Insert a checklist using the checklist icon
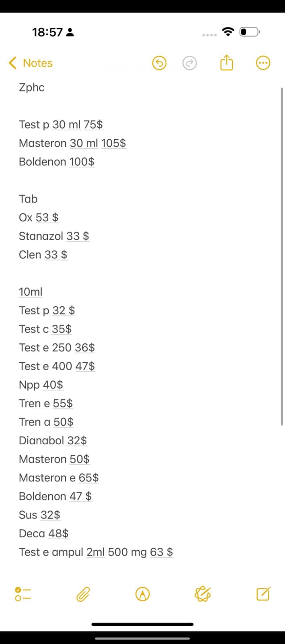This screenshot has height=644, width=285. click(x=23, y=594)
